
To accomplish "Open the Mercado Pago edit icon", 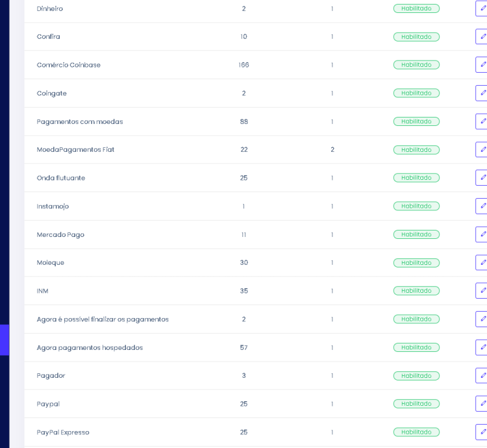I will (482, 234).
